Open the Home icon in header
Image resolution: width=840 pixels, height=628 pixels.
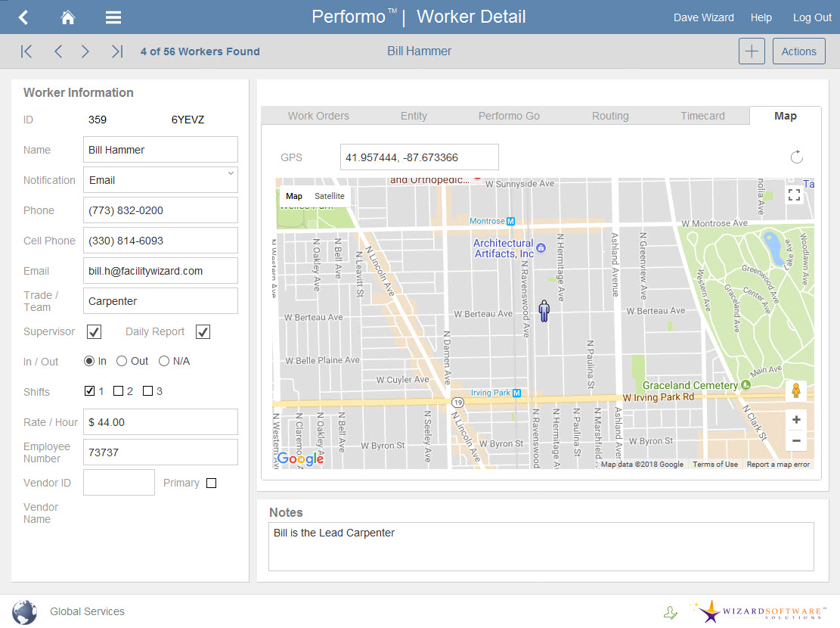67,17
